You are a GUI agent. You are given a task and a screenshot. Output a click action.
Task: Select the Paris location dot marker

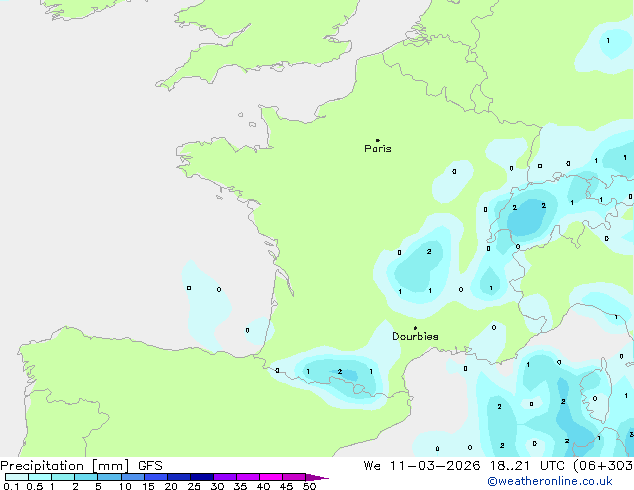pyautogui.click(x=378, y=140)
